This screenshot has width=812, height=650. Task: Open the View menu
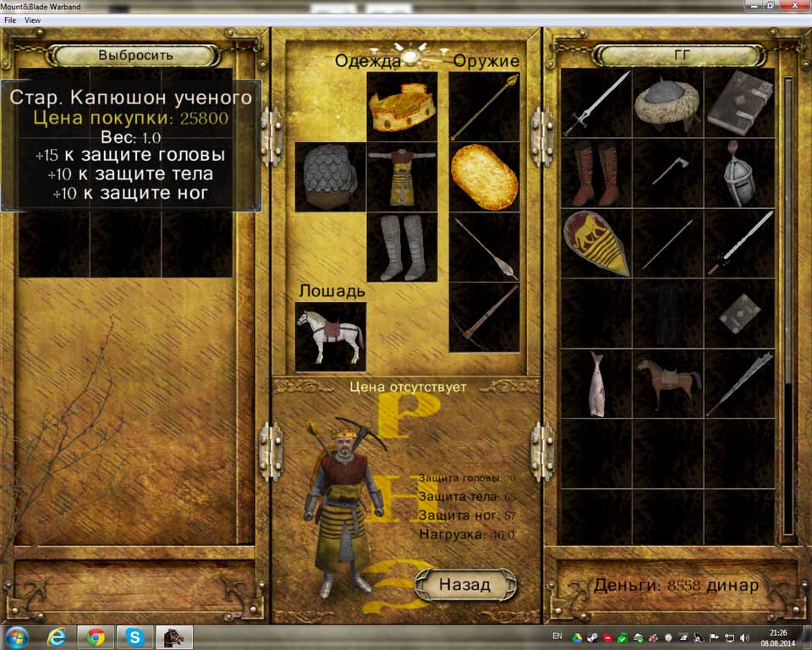point(32,19)
